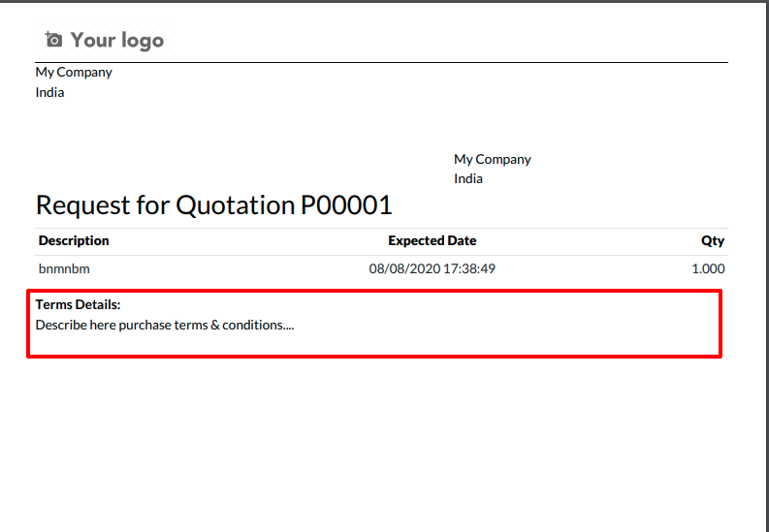Select the My Company header text
The height and width of the screenshot is (532, 769).
tap(74, 72)
